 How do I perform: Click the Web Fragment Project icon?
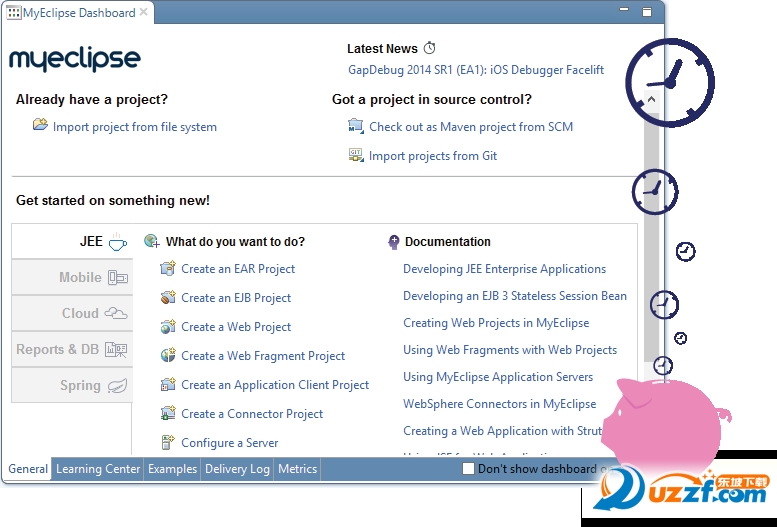[x=168, y=355]
